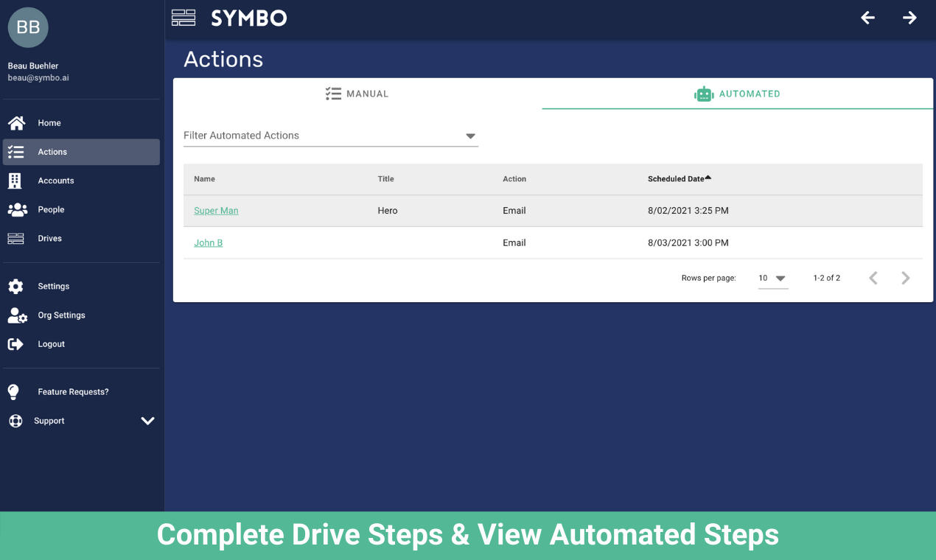936x560 pixels.
Task: Click the Home house icon
Action: tap(16, 123)
